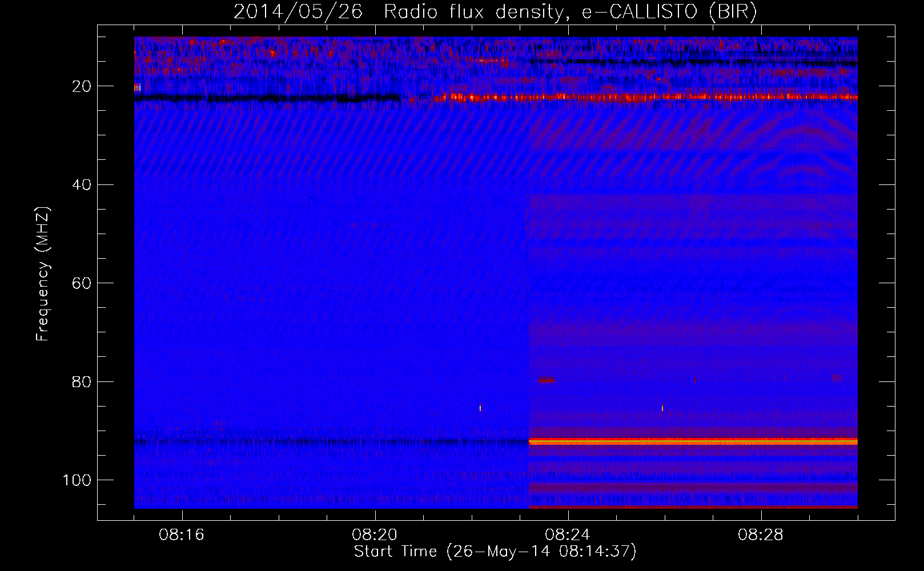
Task: Click the 08:16 time tick label
Action: (x=182, y=535)
